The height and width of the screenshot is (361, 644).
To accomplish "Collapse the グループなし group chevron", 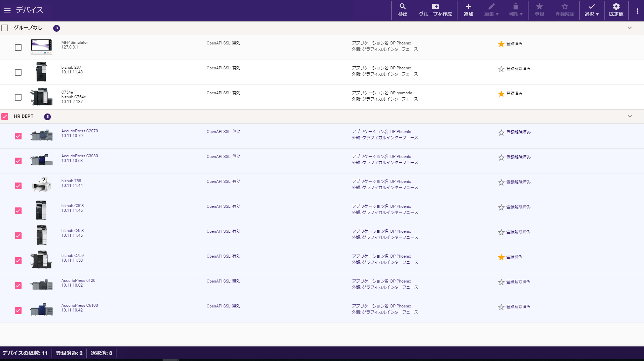I will 630,28.
